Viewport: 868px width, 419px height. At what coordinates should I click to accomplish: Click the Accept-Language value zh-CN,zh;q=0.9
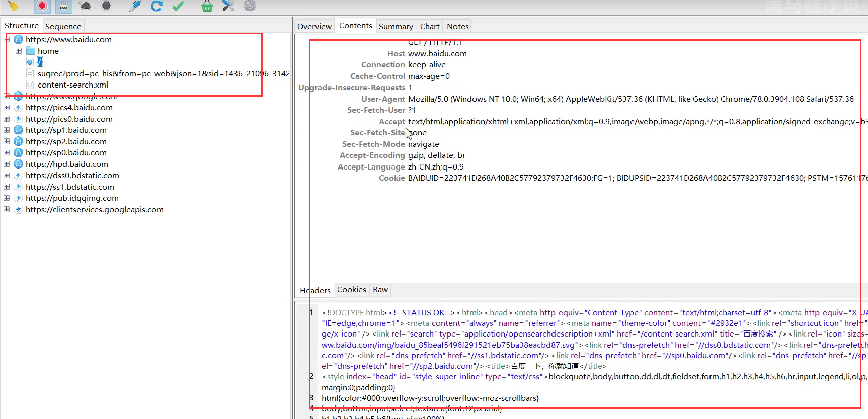coord(436,166)
